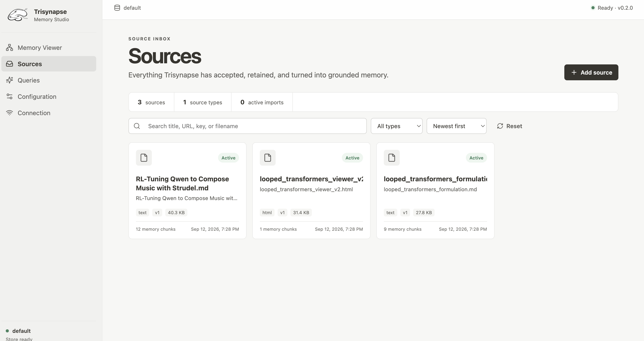
Task: Click the Configuration sliders icon
Action: [9, 96]
